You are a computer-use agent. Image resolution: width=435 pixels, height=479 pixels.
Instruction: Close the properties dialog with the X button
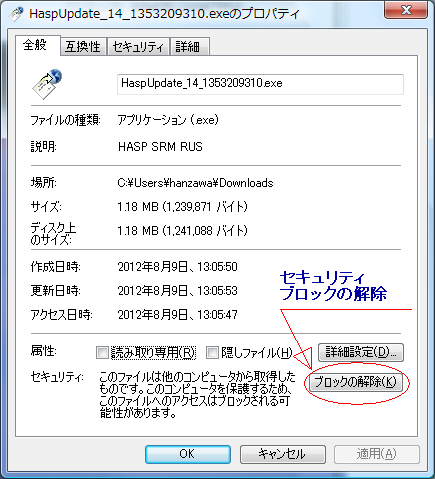tap(406, 10)
